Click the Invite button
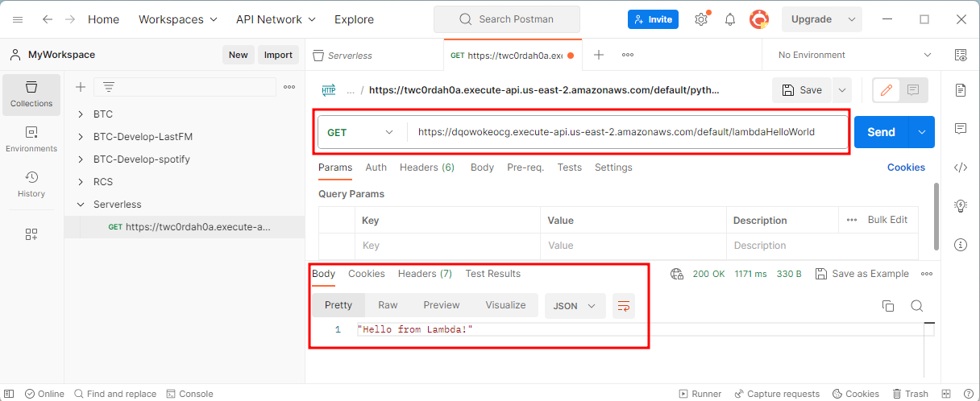This screenshot has height=401, width=980. (653, 19)
